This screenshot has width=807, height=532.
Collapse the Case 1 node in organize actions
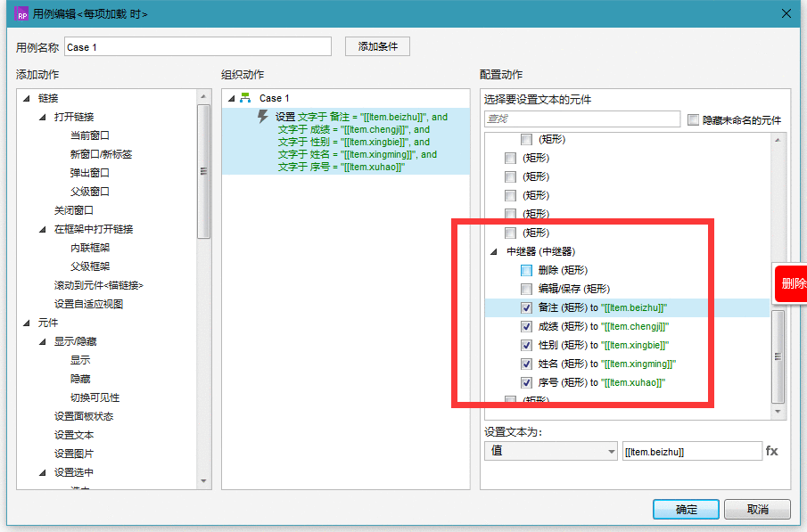[x=232, y=98]
